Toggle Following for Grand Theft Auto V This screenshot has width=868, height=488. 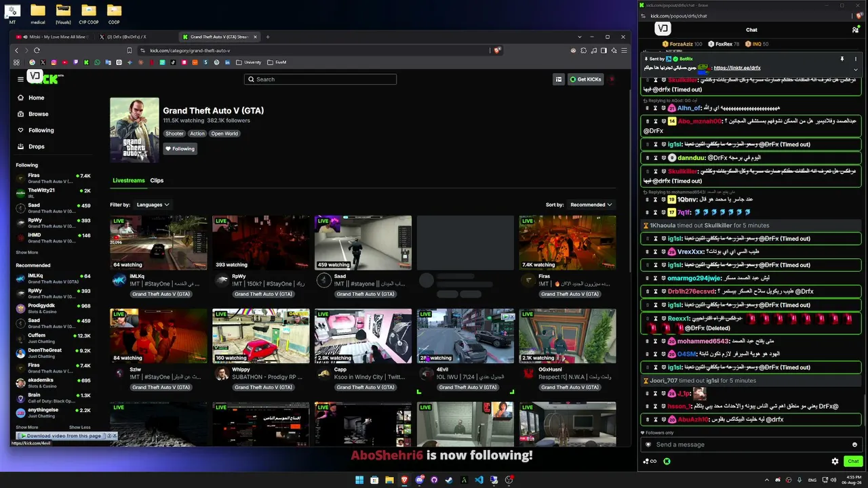[180, 148]
